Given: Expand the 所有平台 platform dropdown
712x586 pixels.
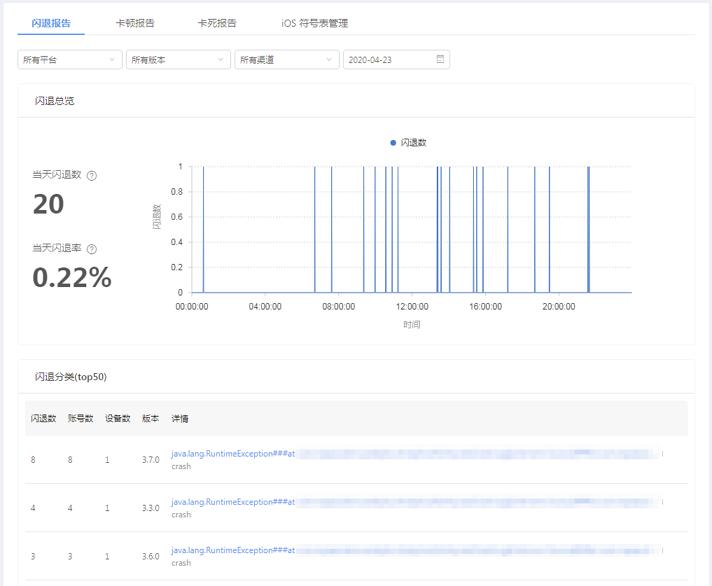Looking at the screenshot, I should coord(70,59).
